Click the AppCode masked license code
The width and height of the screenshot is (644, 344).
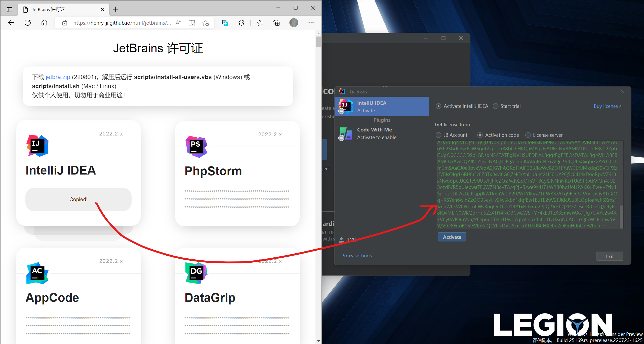pyautogui.click(x=78, y=326)
